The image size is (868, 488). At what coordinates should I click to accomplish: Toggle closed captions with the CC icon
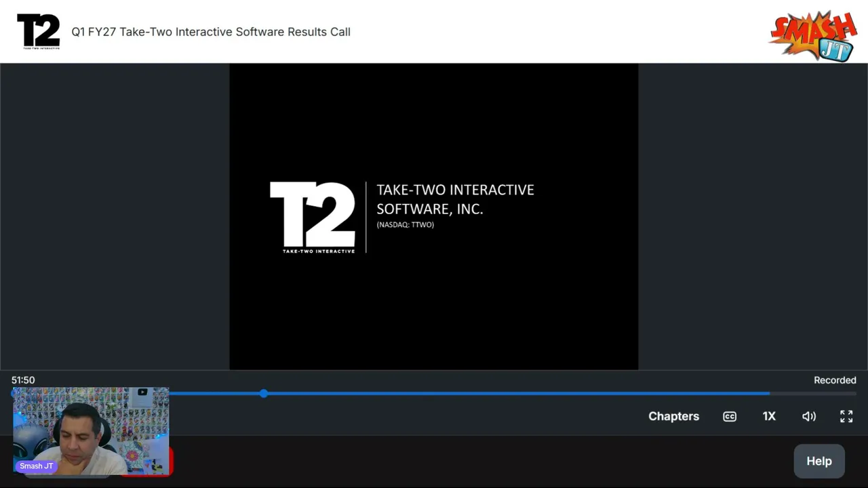[730, 416]
